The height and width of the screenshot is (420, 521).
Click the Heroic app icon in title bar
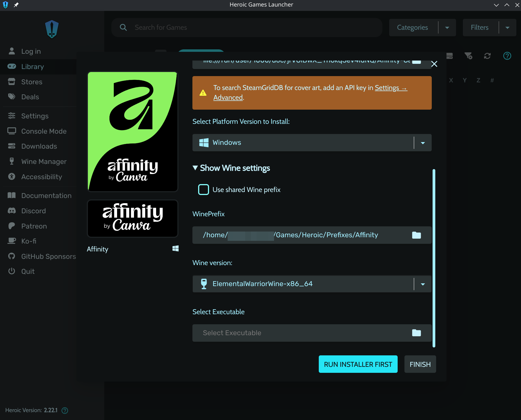coord(5,5)
